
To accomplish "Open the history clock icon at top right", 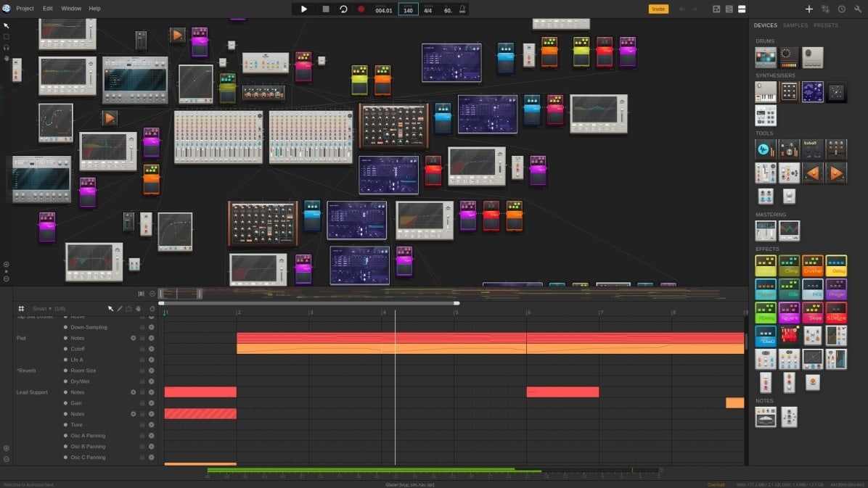I will [x=841, y=9].
